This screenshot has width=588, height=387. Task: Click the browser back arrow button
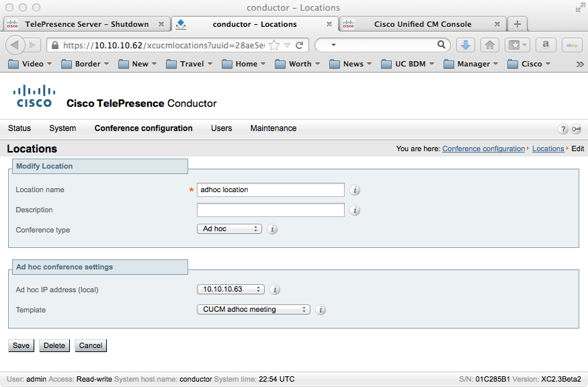coord(15,46)
